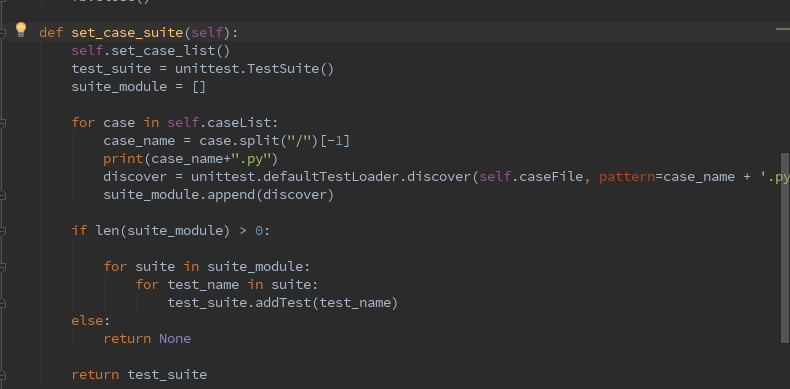The height and width of the screenshot is (389, 790).
Task: Click the yellow warning stripe on the right margin
Action: (x=782, y=30)
